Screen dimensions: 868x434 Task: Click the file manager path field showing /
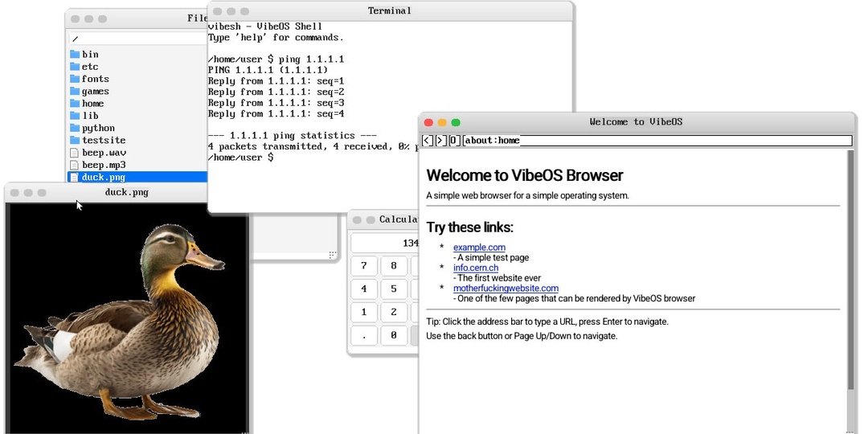138,39
